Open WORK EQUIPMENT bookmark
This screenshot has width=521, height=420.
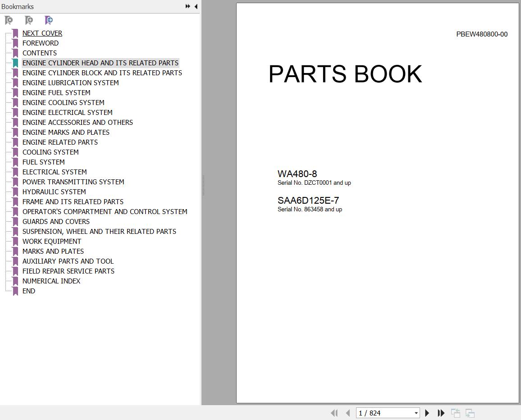pos(52,242)
